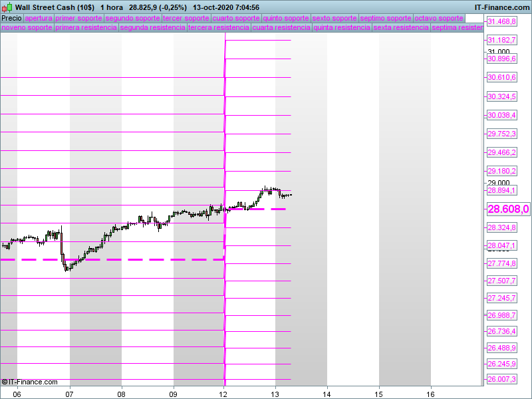Click the large 28.608,0 price label
Viewport: 532px width, 399px height.
(x=508, y=209)
